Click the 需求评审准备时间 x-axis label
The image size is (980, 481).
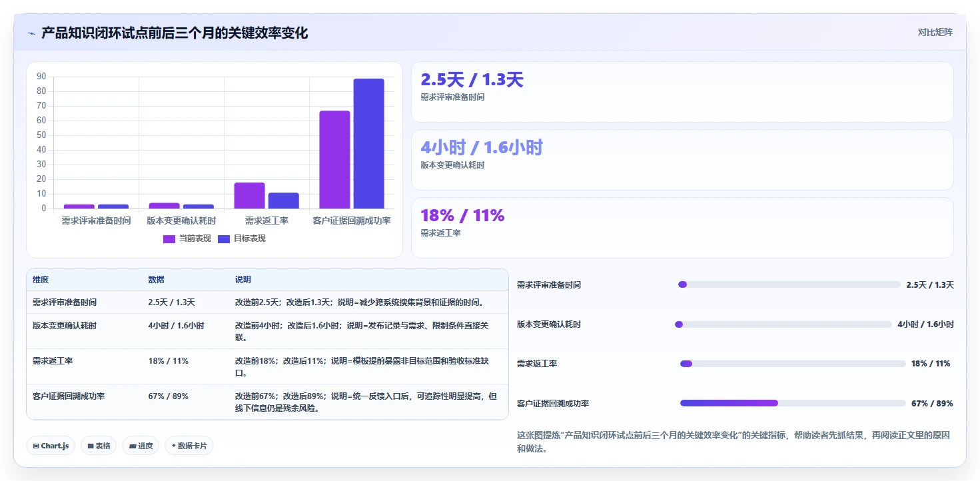tap(97, 221)
